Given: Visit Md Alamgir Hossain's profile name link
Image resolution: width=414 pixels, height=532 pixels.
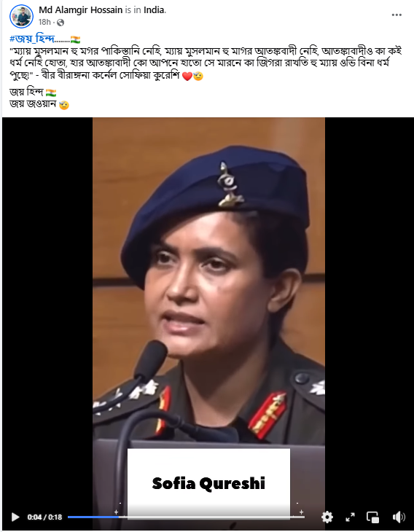Looking at the screenshot, I should tap(80, 10).
